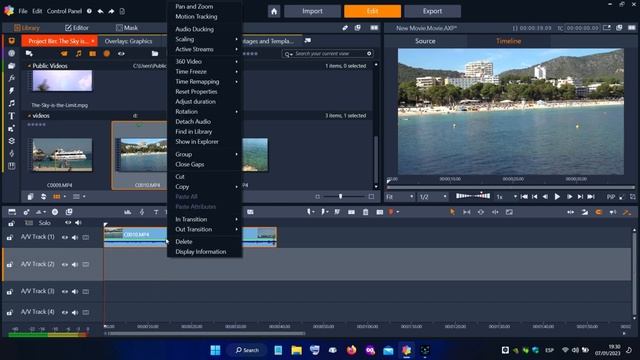The width and height of the screenshot is (640, 360).
Task: Open the Titles (T) category in sidebar
Action: pos(11,116)
